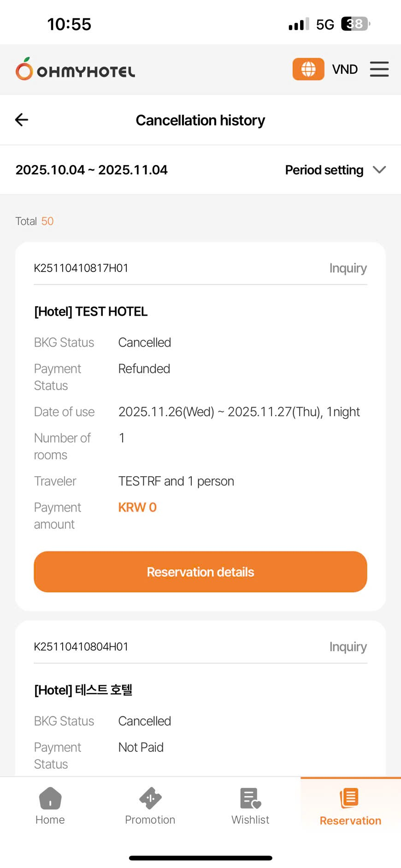401x868 pixels.
Task: Expand the Period setting chevron
Action: [x=379, y=170]
